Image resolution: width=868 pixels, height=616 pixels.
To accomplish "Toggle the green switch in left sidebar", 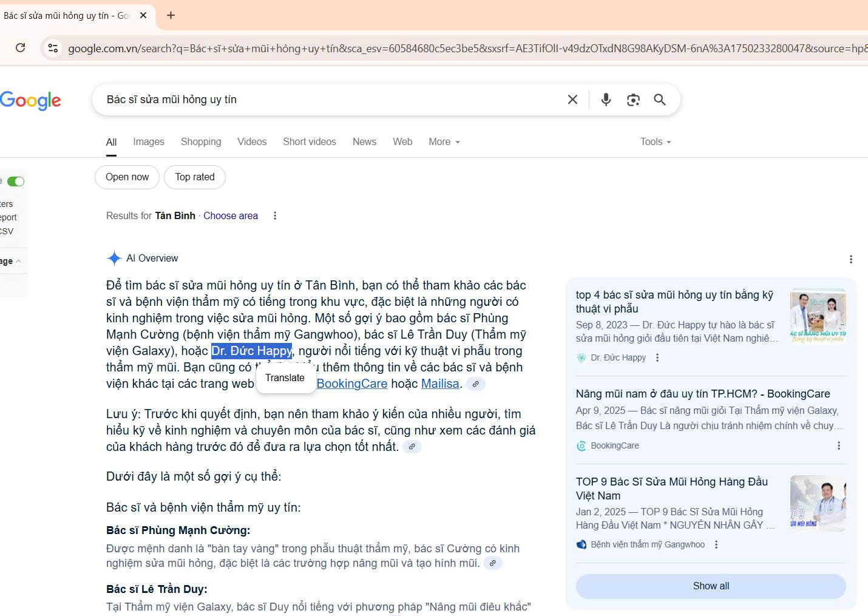I will pyautogui.click(x=16, y=181).
